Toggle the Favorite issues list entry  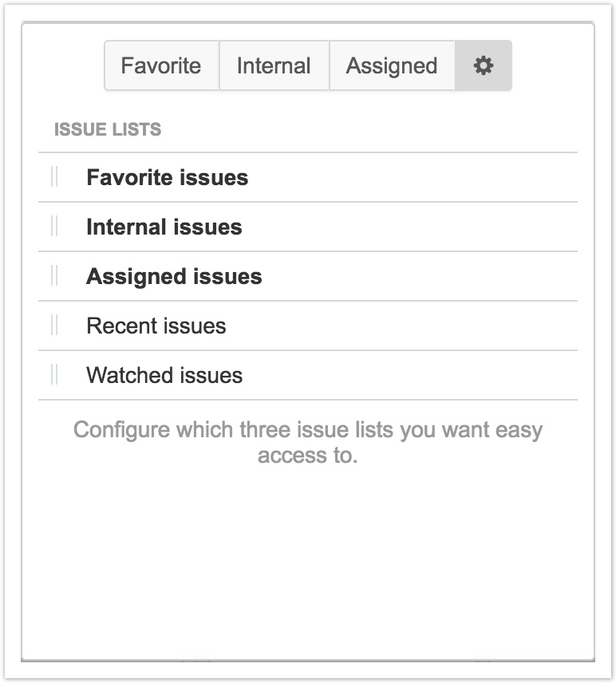point(168,177)
